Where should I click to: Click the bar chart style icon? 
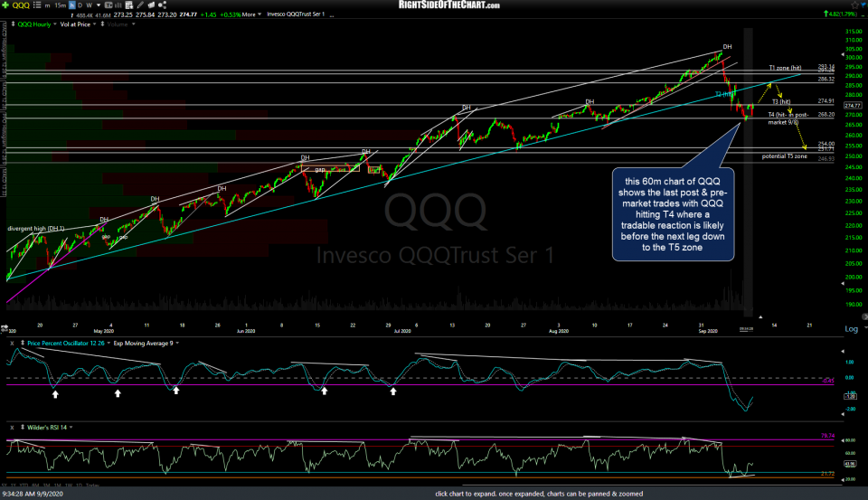click(x=118, y=5)
